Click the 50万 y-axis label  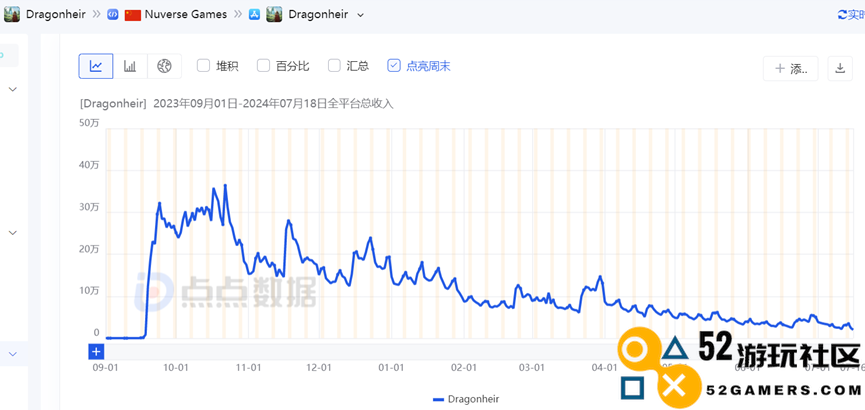pos(89,124)
